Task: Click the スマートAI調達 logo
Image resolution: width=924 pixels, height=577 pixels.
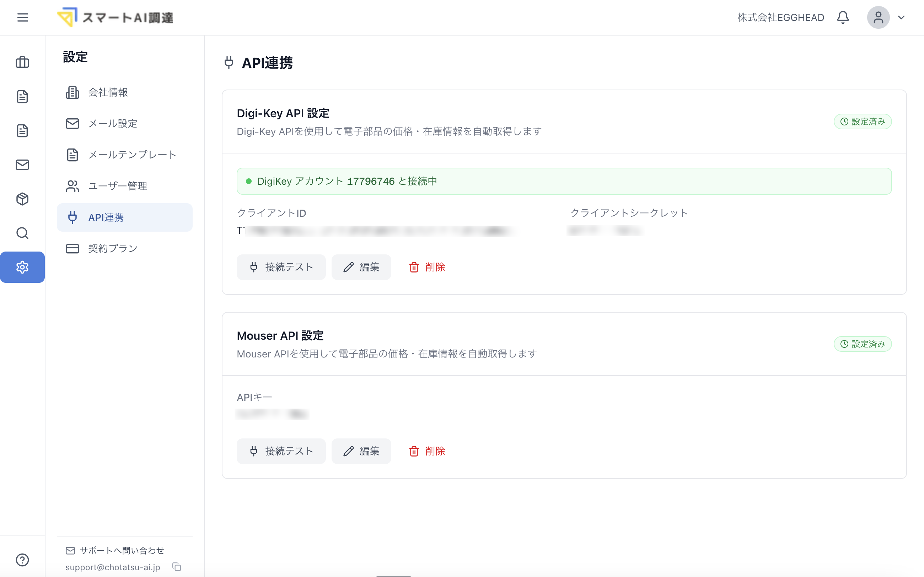Action: point(115,17)
